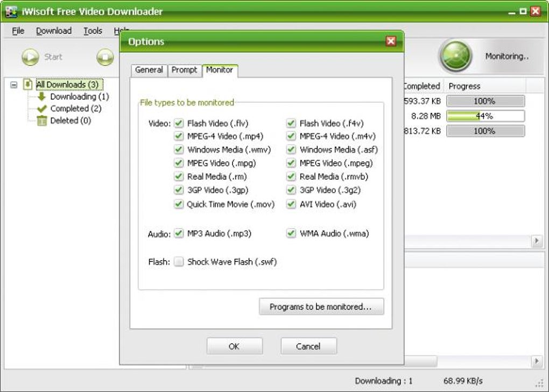Enable Shock Wave Flash (.swf) checkbox

point(179,261)
